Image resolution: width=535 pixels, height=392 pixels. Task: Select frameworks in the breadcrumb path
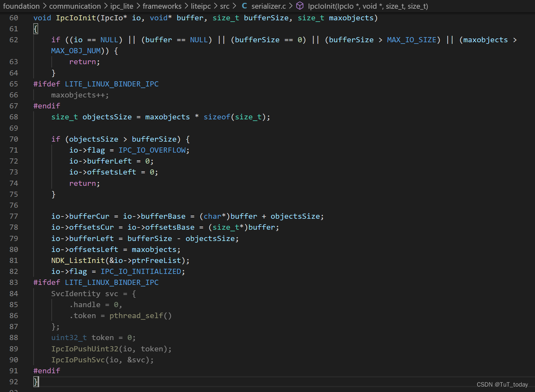coord(162,6)
